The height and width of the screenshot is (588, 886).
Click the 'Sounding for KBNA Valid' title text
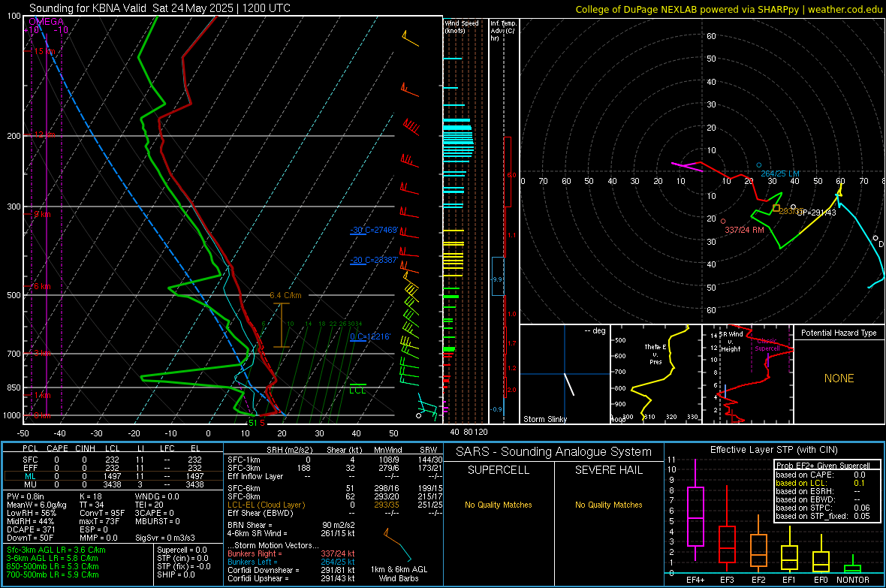[x=87, y=8]
